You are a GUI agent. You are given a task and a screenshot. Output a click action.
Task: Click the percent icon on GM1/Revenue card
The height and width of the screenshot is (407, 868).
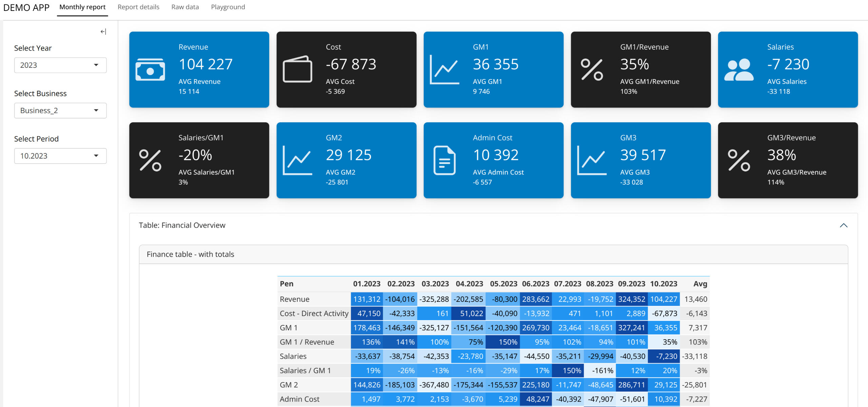coord(592,70)
